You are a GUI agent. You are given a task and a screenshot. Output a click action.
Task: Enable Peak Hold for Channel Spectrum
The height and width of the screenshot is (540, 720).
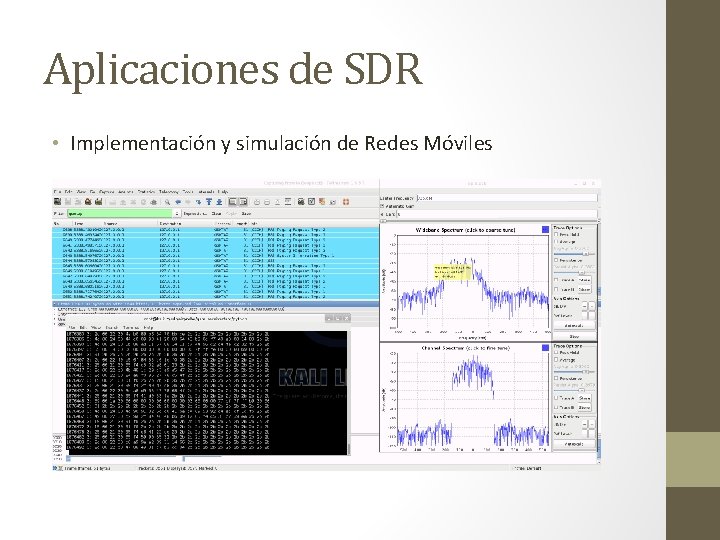pos(556,352)
